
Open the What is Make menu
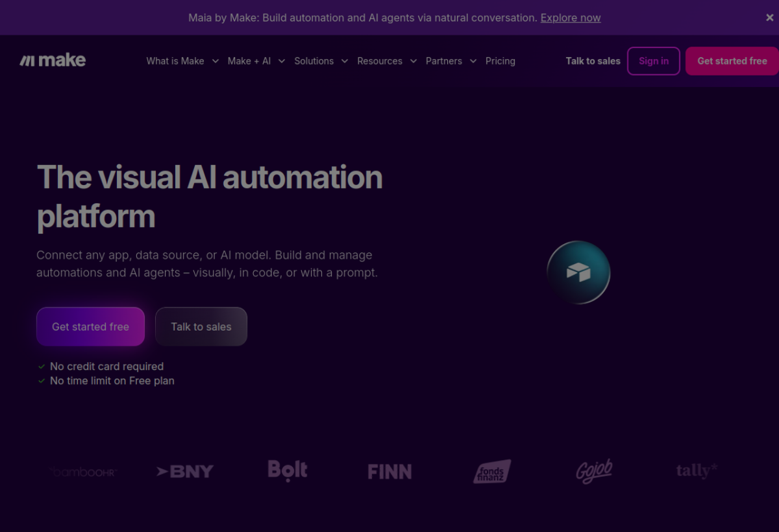[x=175, y=61]
